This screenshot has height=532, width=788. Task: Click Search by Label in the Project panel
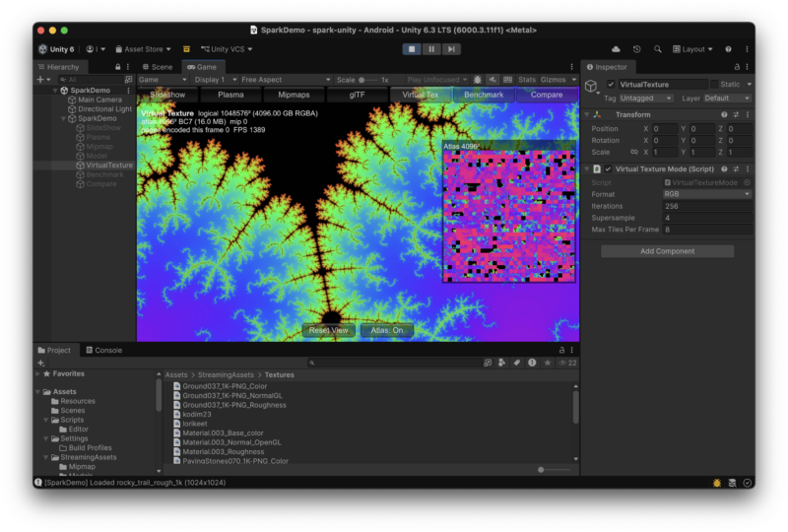point(516,363)
